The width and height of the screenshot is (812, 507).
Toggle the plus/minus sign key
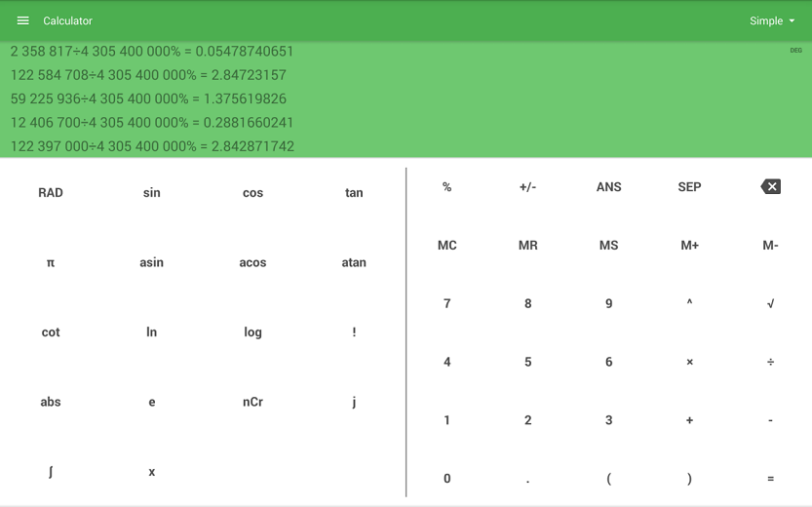coord(527,187)
